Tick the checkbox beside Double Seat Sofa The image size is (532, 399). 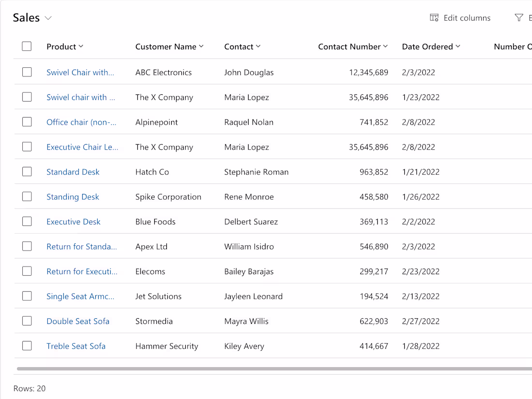click(x=27, y=321)
